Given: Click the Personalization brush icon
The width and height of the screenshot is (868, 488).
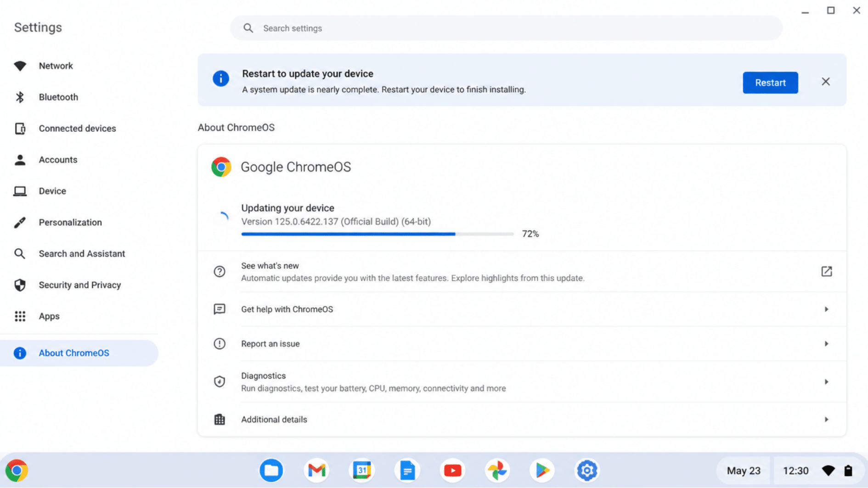Looking at the screenshot, I should tap(20, 222).
